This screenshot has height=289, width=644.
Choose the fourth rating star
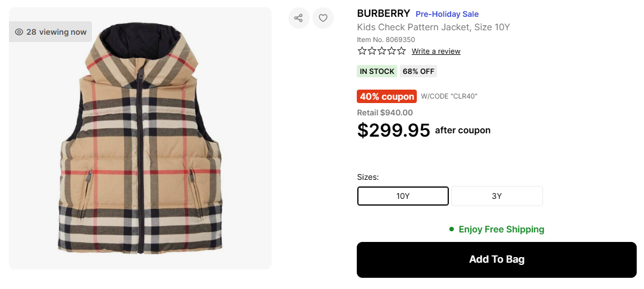(392, 51)
